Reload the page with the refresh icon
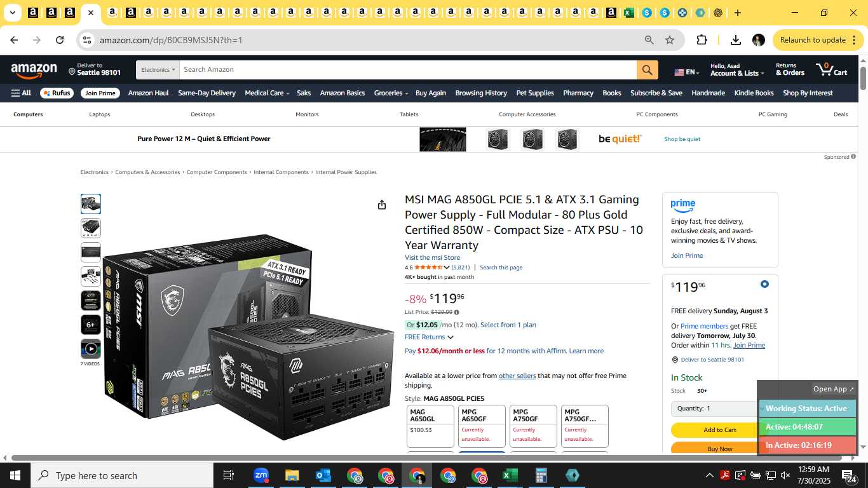This screenshot has height=488, width=868. click(60, 40)
